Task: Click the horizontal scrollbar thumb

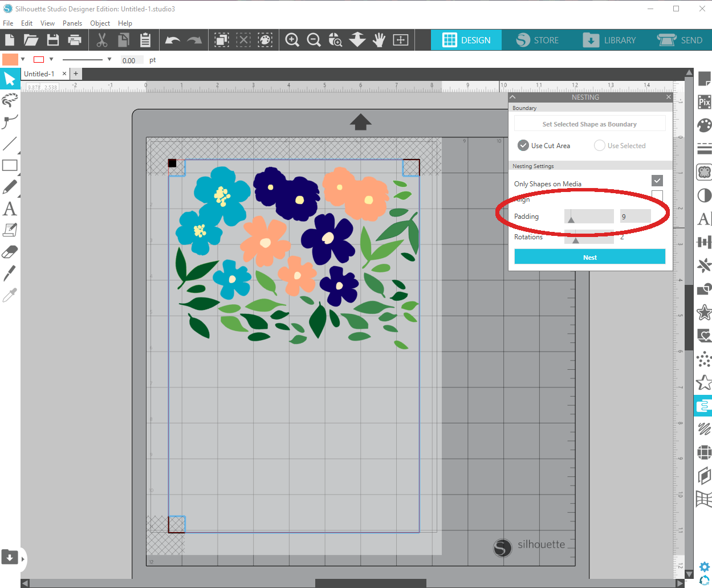Action: pos(371,583)
